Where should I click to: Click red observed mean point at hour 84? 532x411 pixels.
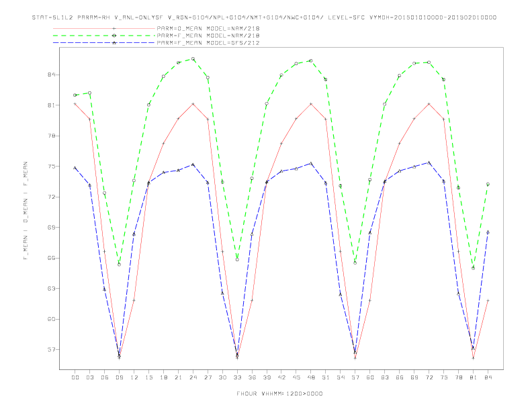coord(488,300)
